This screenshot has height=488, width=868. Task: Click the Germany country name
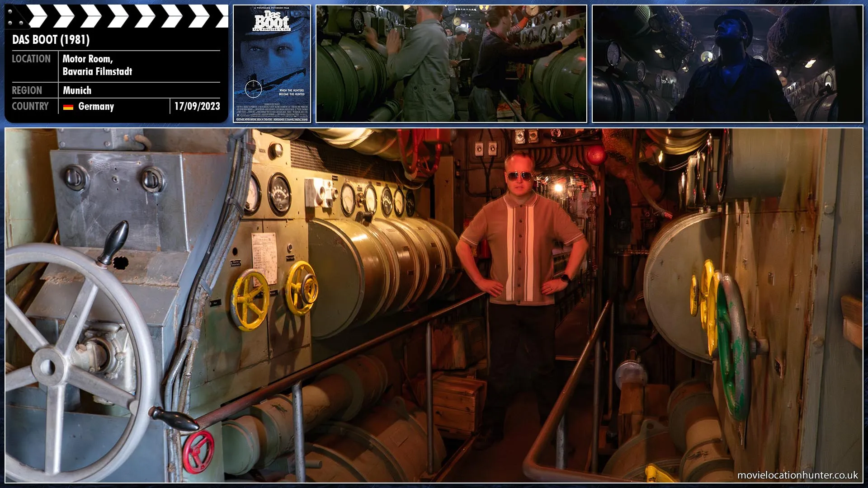click(x=96, y=107)
